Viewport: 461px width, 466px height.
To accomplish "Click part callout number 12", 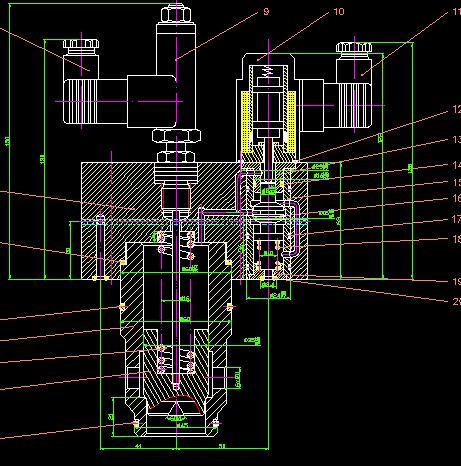I will (456, 109).
